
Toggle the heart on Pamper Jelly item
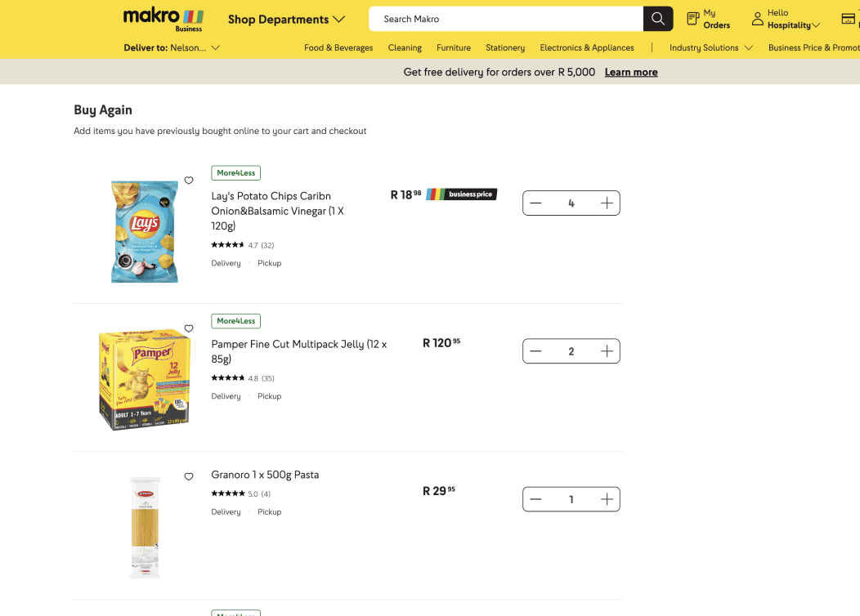pyautogui.click(x=189, y=328)
